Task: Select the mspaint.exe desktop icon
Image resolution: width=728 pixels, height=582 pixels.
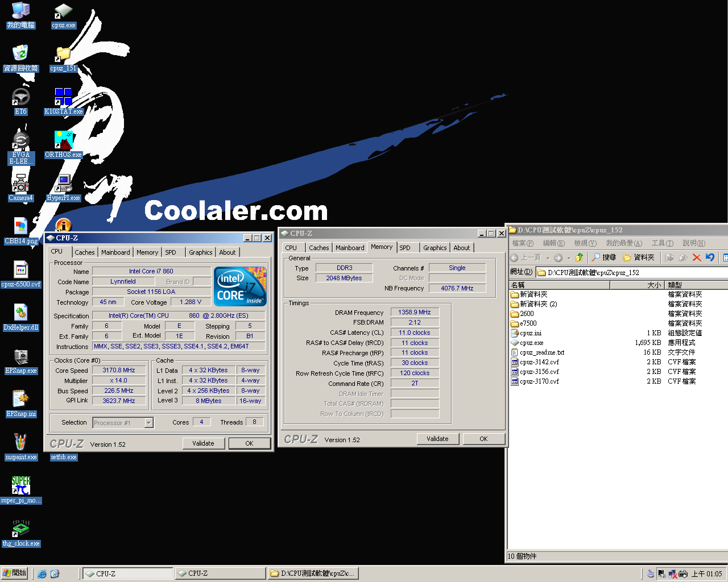Action: pyautogui.click(x=21, y=447)
